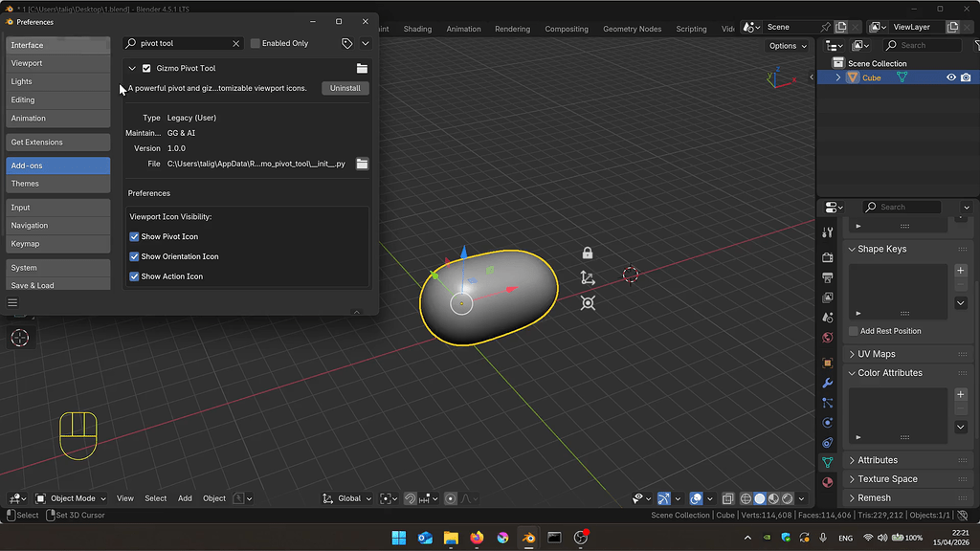The image size is (980, 551).
Task: Open the Material properties tab
Action: tap(828, 482)
